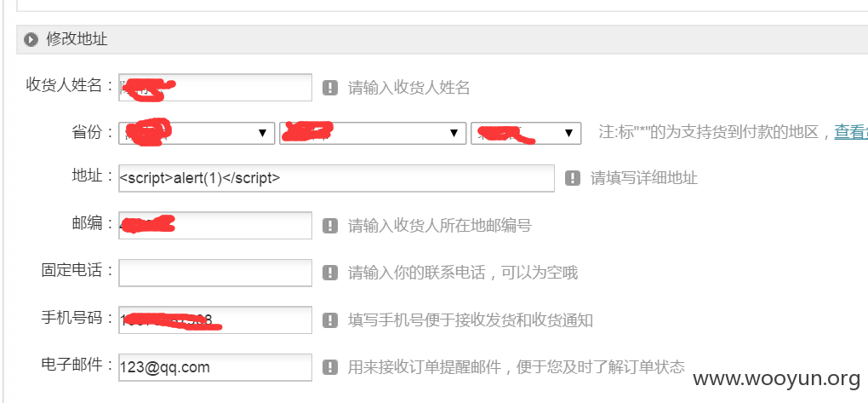Open the first 省份 province dropdown

197,134
